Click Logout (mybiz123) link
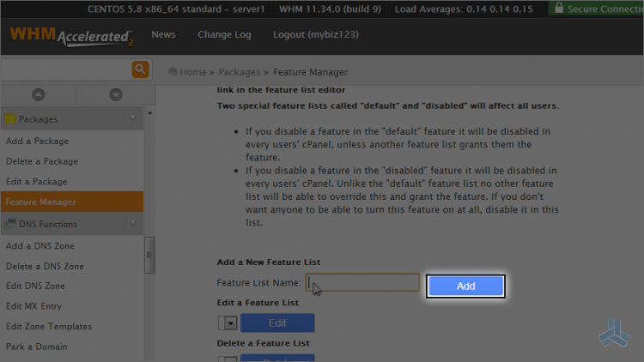This screenshot has height=362, width=644. pos(316,34)
